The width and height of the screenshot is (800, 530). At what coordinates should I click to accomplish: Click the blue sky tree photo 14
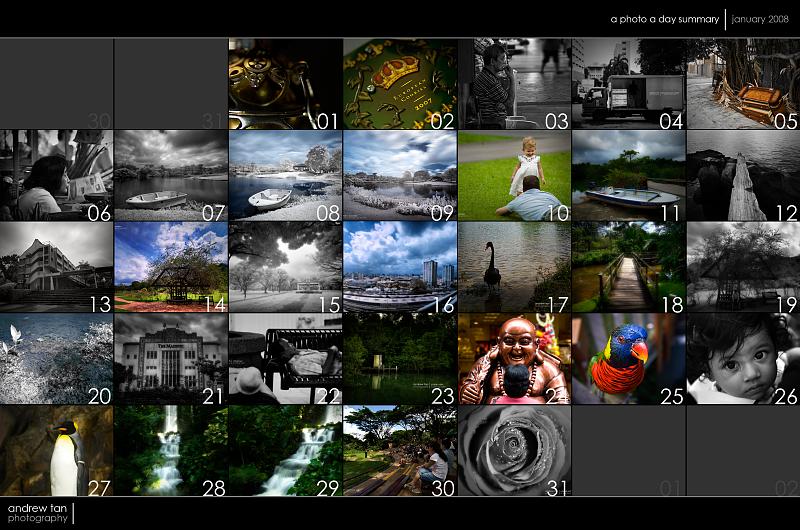171,267
